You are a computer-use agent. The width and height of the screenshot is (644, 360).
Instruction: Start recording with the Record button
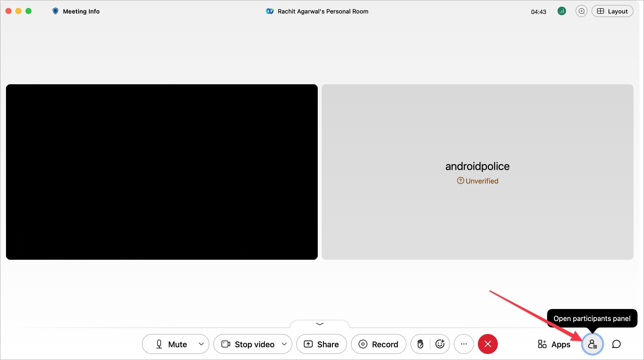pyautogui.click(x=378, y=344)
